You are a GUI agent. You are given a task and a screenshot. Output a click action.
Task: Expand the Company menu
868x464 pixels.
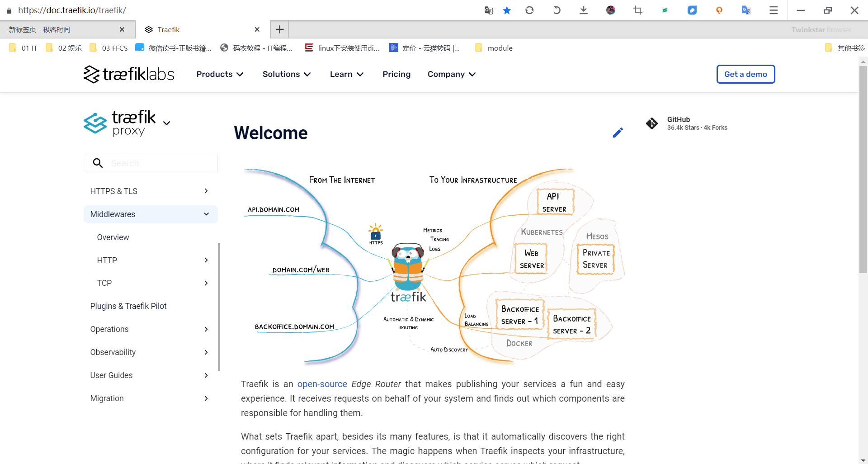[452, 74]
